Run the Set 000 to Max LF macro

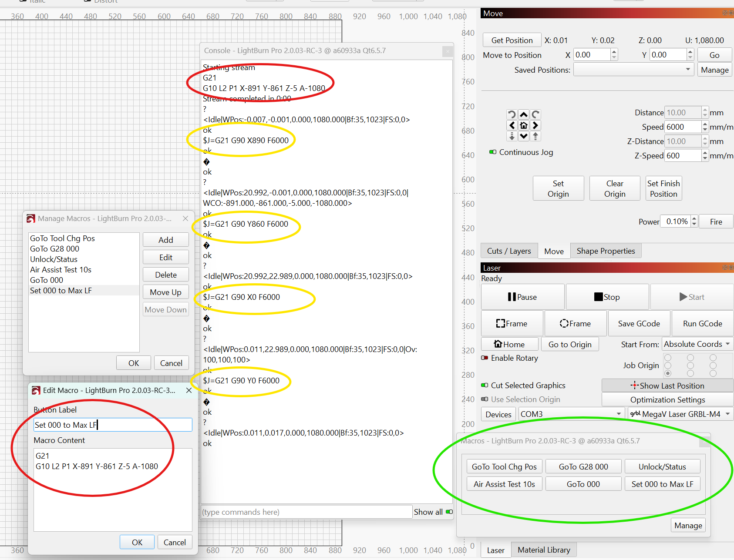(x=662, y=484)
